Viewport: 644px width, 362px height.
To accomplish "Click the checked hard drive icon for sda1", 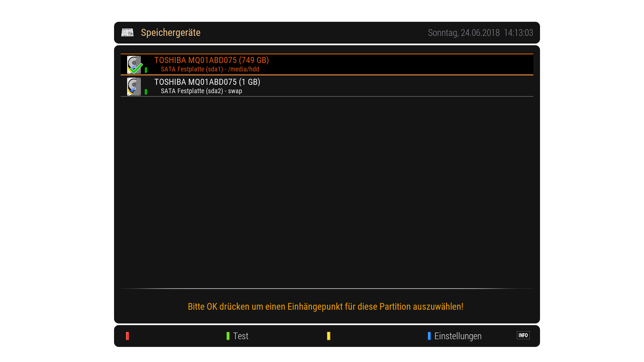I will click(134, 65).
